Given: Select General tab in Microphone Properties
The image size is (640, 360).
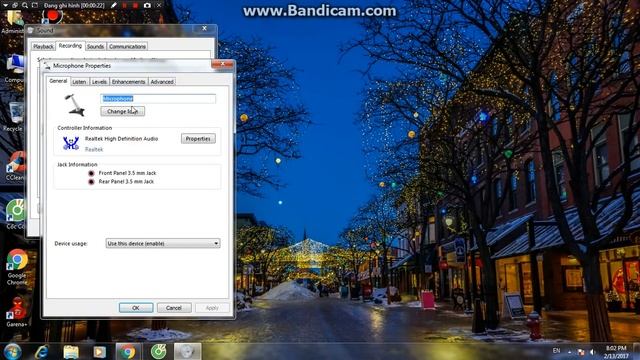Looking at the screenshot, I should (58, 81).
